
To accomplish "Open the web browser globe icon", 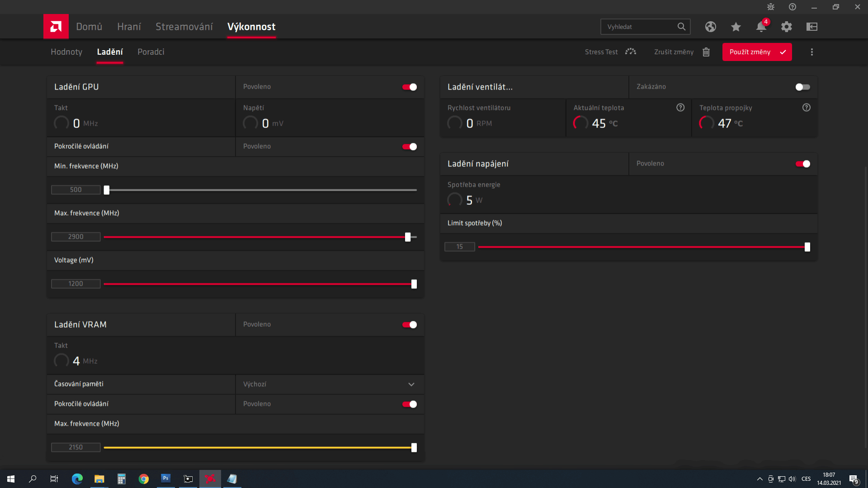I will tap(711, 27).
